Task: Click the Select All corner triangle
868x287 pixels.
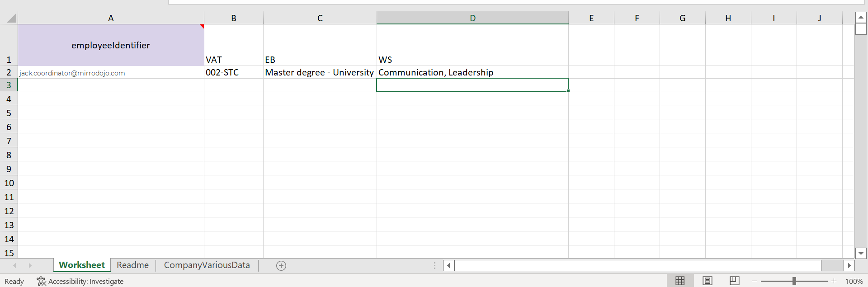Action: click(x=12, y=18)
